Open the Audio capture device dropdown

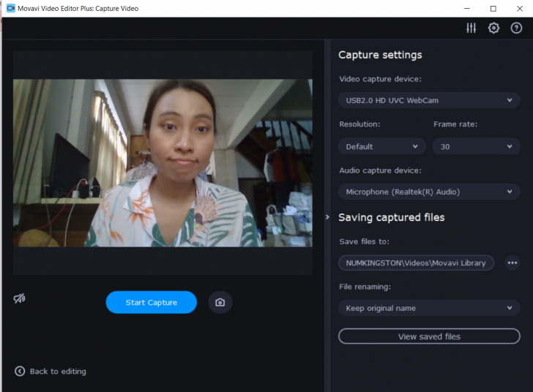(x=429, y=192)
